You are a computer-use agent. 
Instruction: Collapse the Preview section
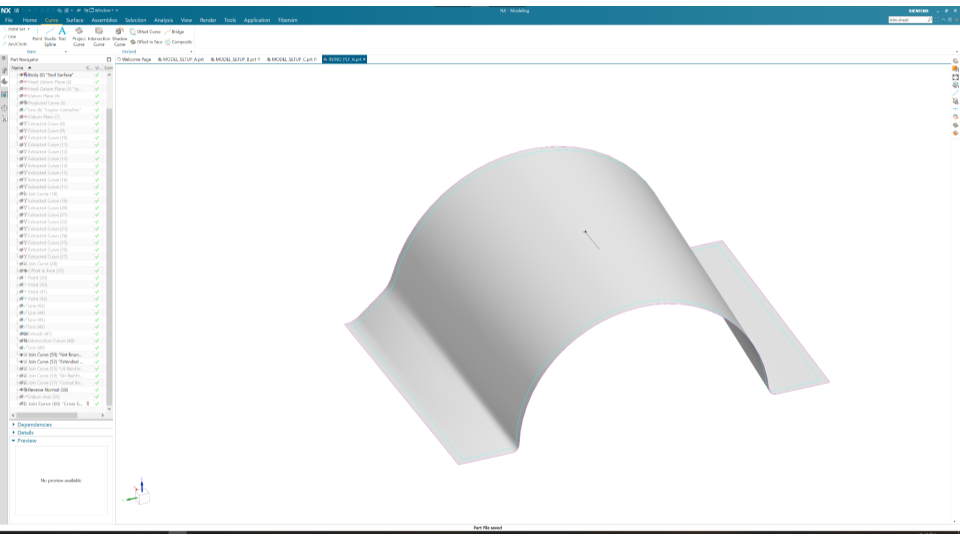[27, 440]
